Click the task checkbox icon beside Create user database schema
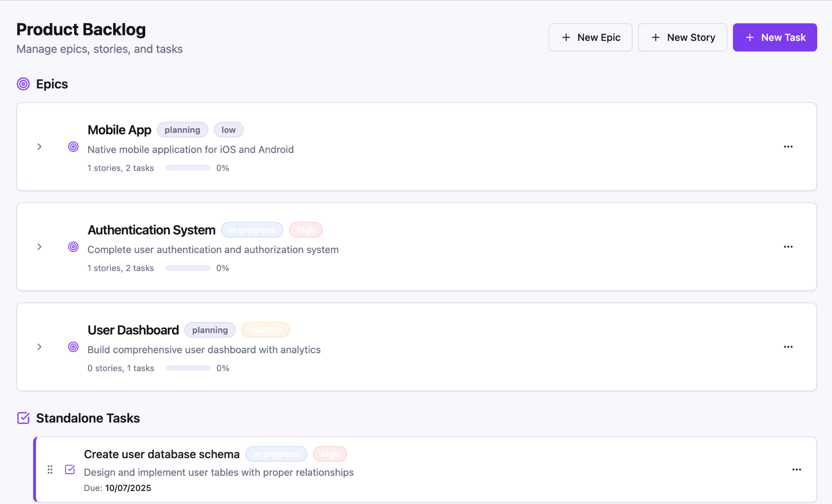This screenshot has height=504, width=832. tap(70, 469)
